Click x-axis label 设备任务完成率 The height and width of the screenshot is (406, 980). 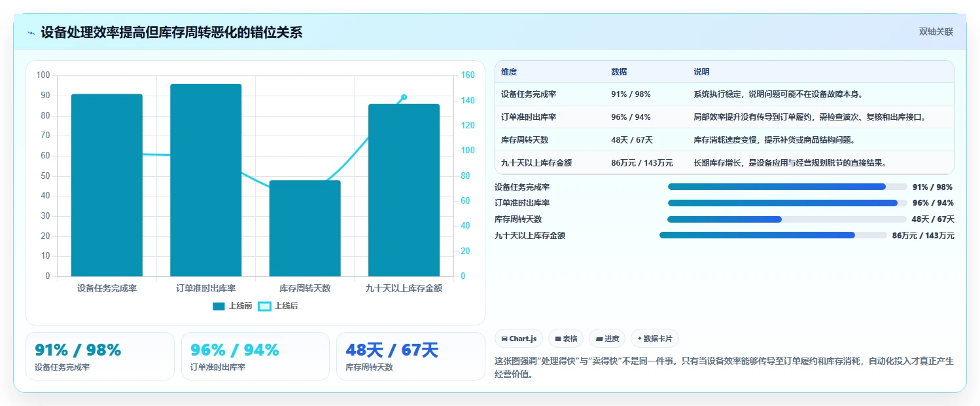107,288
